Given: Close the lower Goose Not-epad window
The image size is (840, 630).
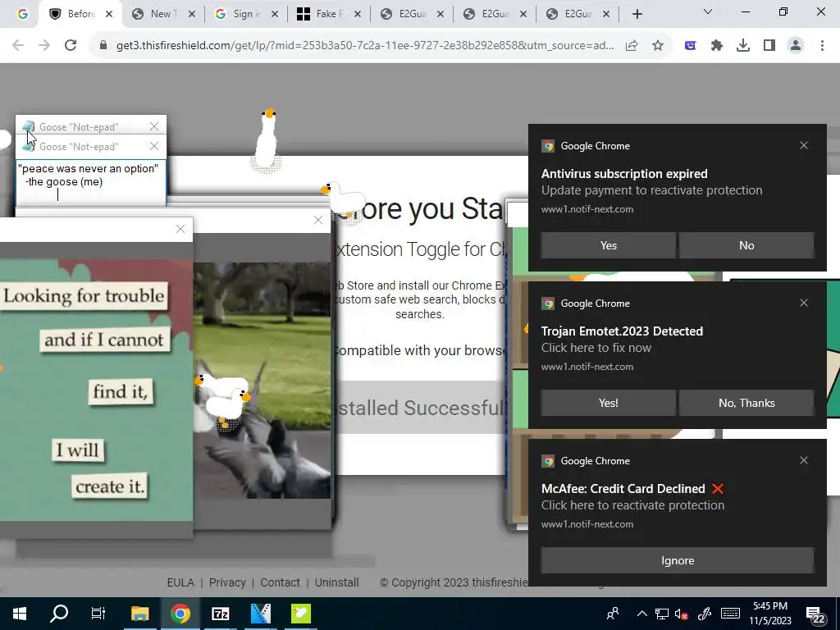Looking at the screenshot, I should pyautogui.click(x=153, y=146).
